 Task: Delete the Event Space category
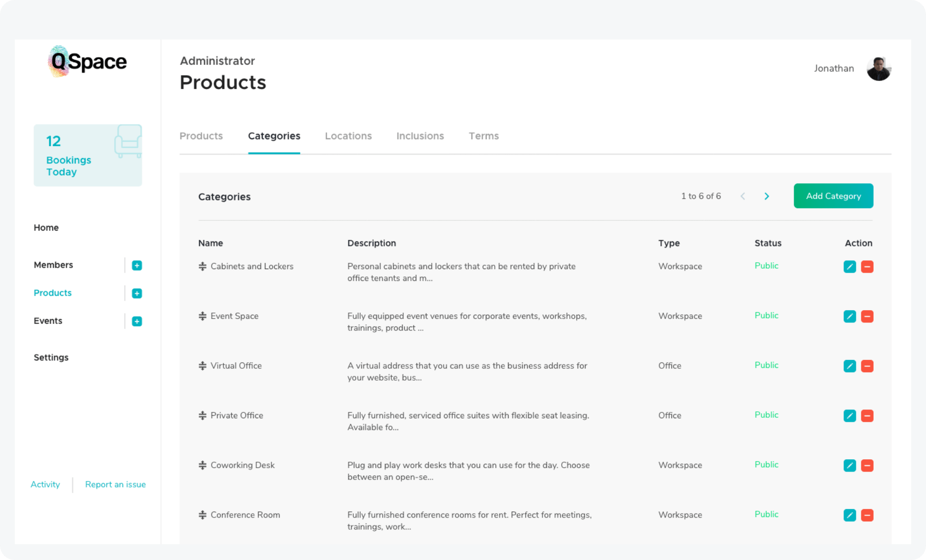click(867, 317)
